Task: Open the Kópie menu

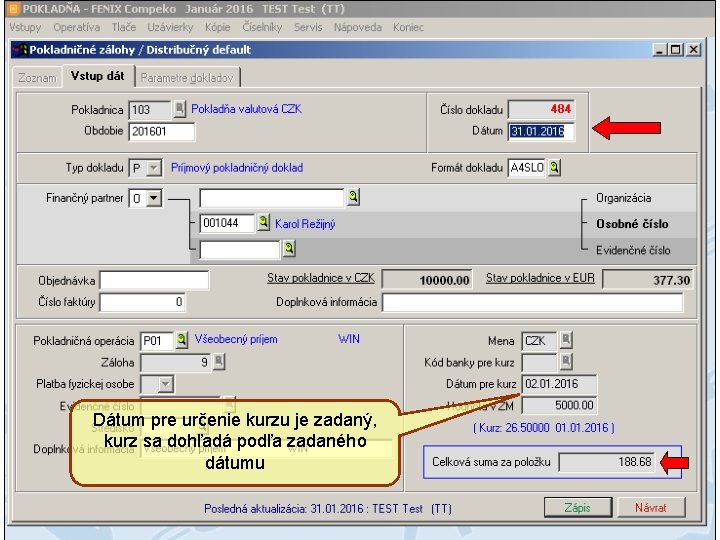Action: [218, 28]
